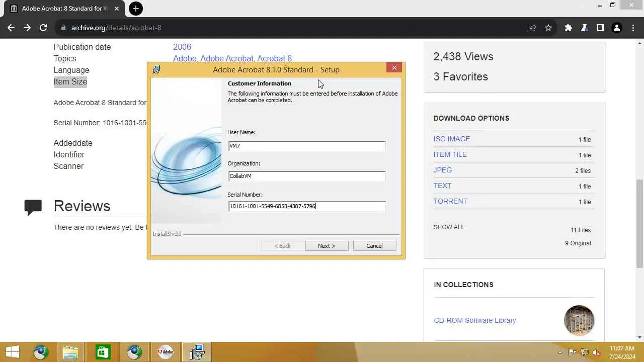Open the browser profile avatar
The image size is (644, 362).
tap(617, 28)
